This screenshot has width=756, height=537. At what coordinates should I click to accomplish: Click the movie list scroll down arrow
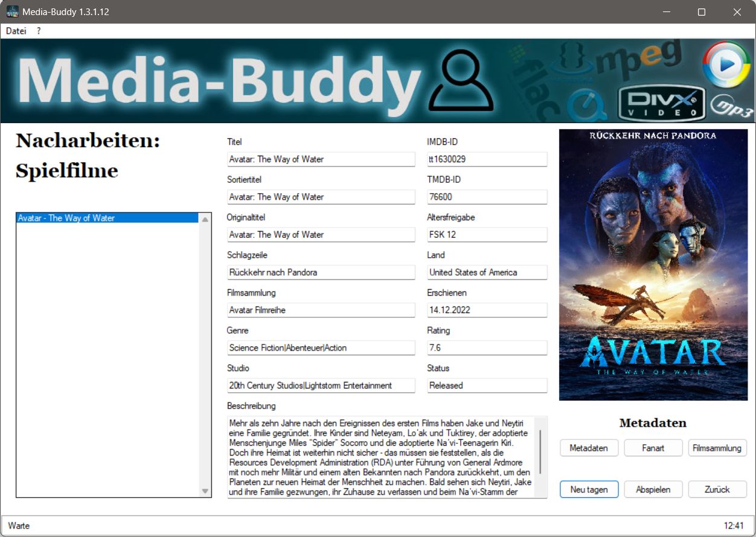point(205,491)
